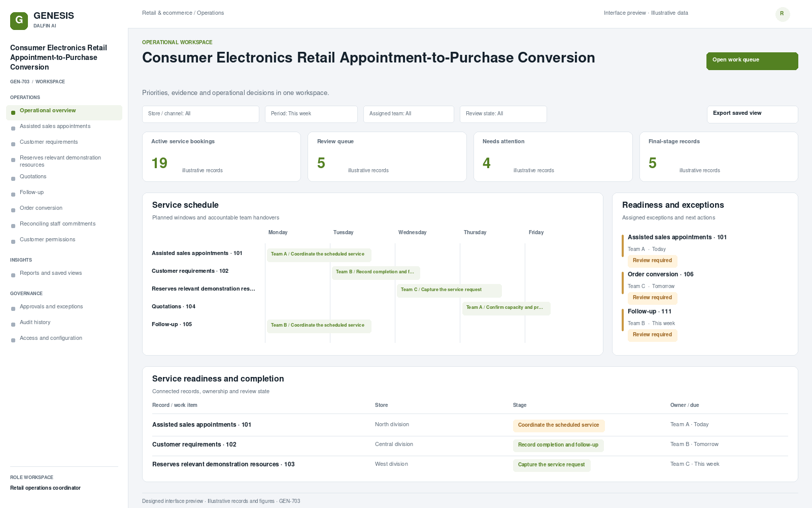Click Review required under Follow-up 111
Screen dimensions: 812x508
pyautogui.click(x=652, y=335)
